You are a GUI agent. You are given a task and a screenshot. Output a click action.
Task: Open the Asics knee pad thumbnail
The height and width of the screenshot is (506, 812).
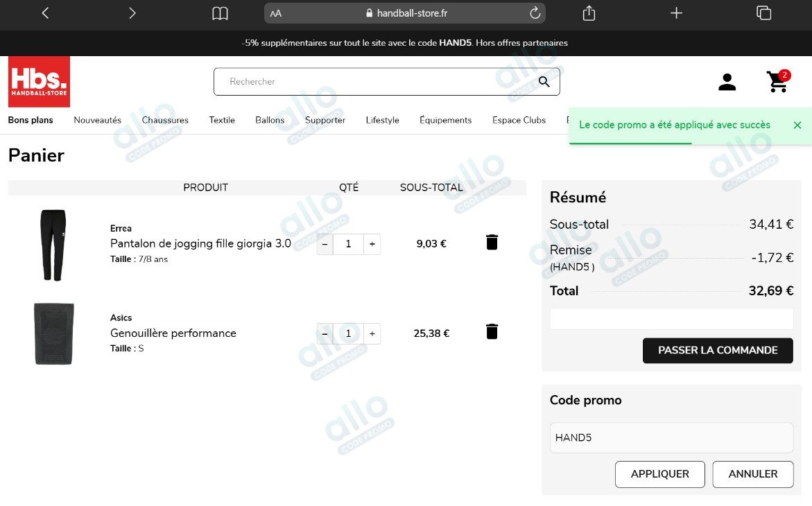pos(54,334)
